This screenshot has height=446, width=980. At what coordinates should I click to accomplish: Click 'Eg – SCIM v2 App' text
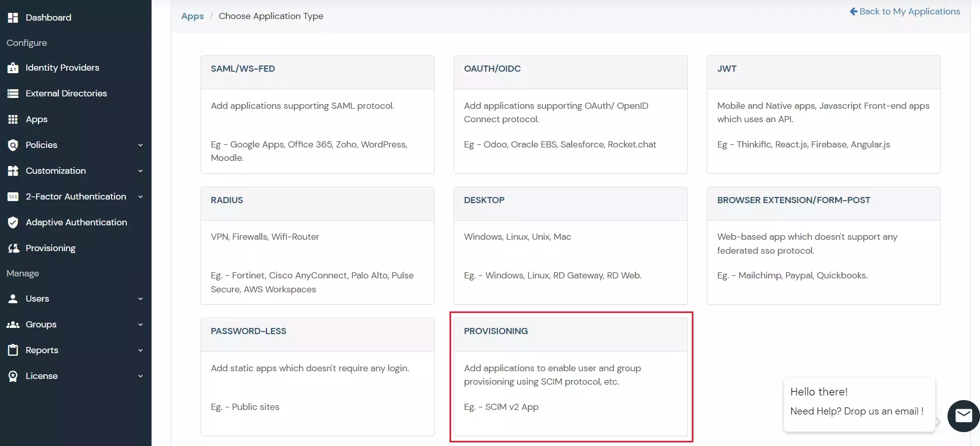click(501, 407)
